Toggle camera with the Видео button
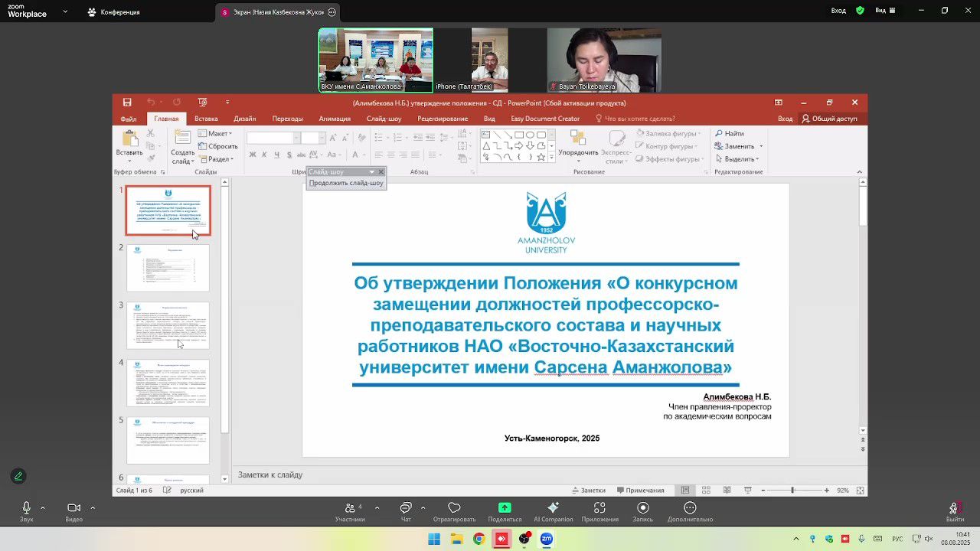 coord(73,508)
